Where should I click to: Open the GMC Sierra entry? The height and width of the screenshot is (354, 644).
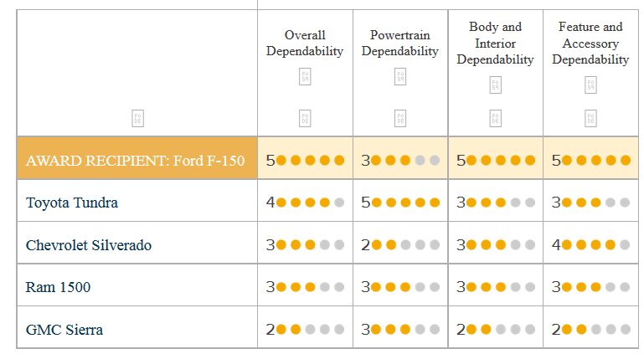click(x=64, y=330)
